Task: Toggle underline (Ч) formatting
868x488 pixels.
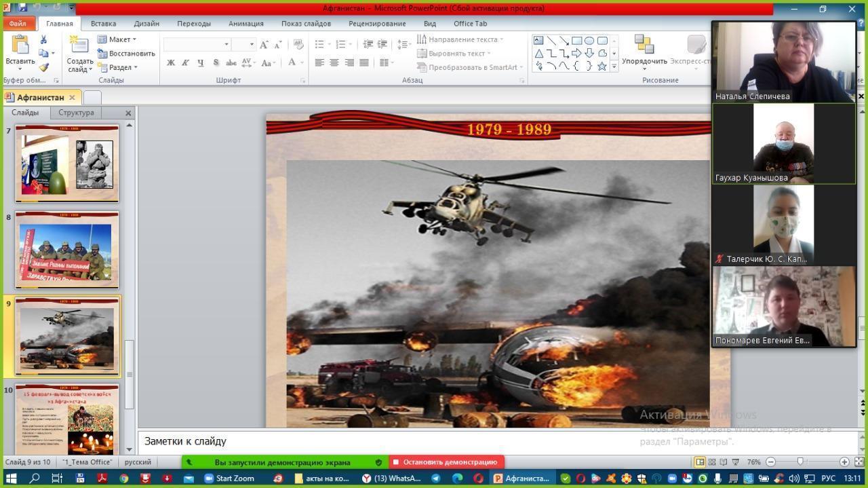Action: click(200, 62)
